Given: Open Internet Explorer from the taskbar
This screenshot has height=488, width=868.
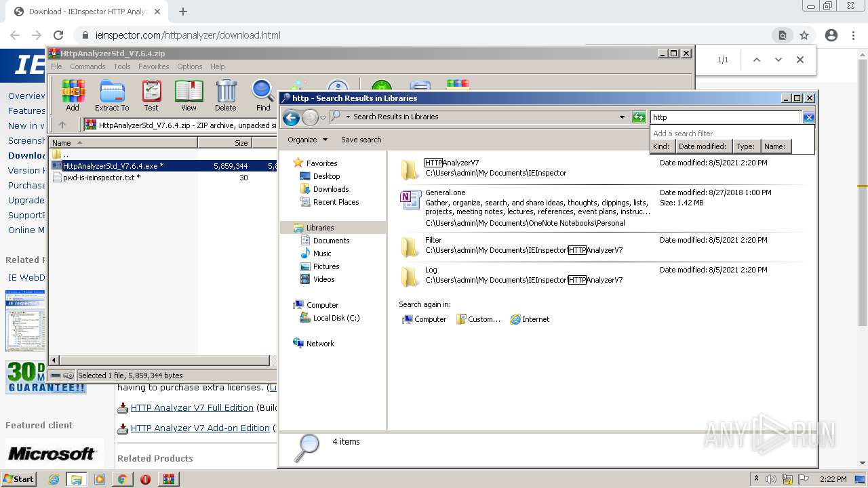Looking at the screenshot, I should (54, 479).
